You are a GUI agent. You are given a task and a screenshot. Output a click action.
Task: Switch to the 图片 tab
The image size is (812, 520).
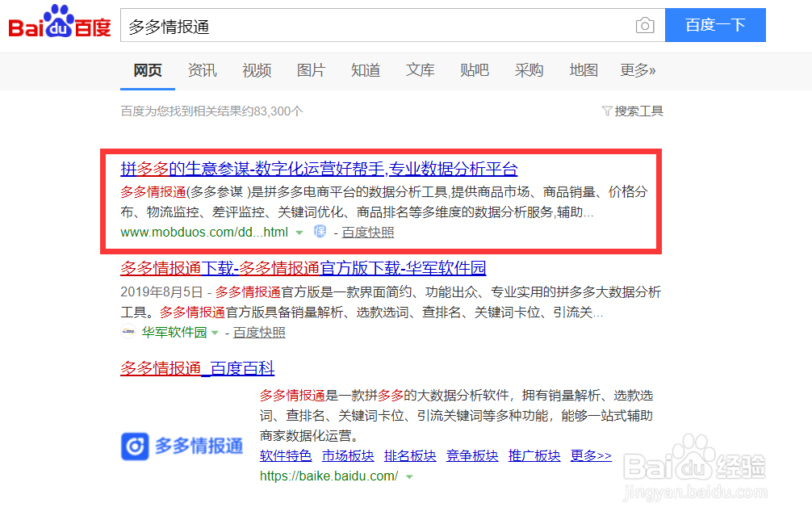click(311, 70)
